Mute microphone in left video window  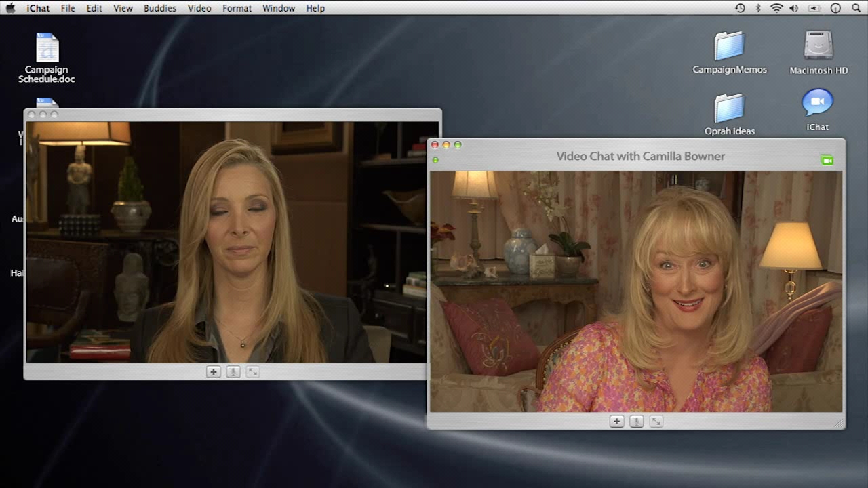[233, 371]
